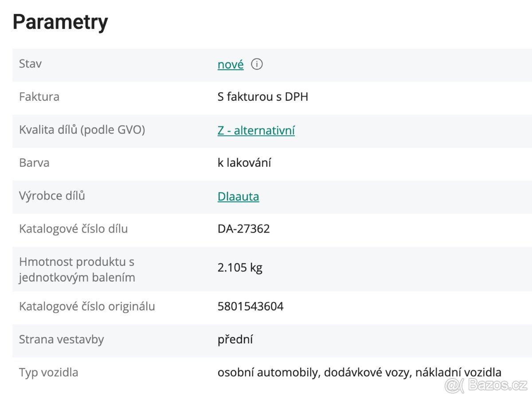Click the S fakturou s DPH value

point(262,97)
